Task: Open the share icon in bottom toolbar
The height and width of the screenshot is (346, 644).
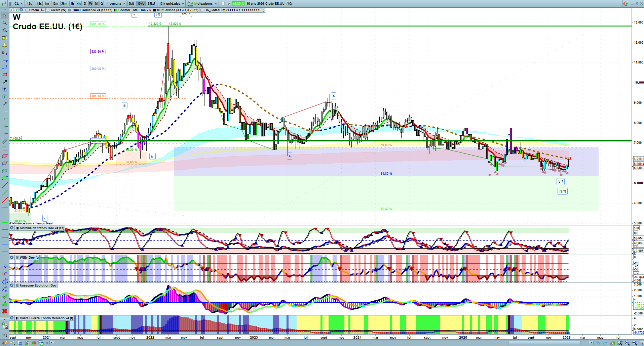Action: pyautogui.click(x=12, y=343)
